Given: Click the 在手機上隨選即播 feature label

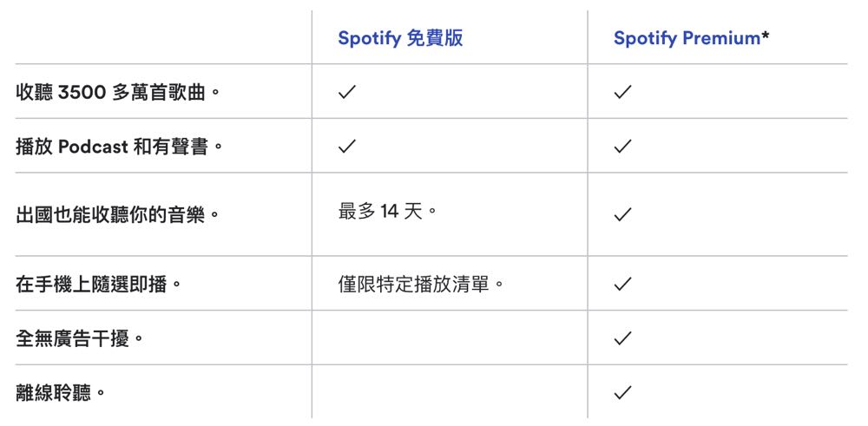Looking at the screenshot, I should [98, 284].
